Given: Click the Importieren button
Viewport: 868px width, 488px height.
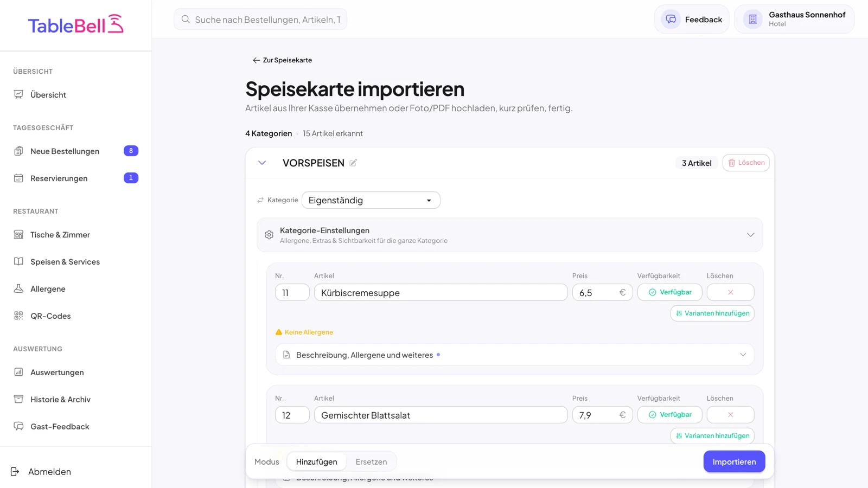Looking at the screenshot, I should [734, 461].
